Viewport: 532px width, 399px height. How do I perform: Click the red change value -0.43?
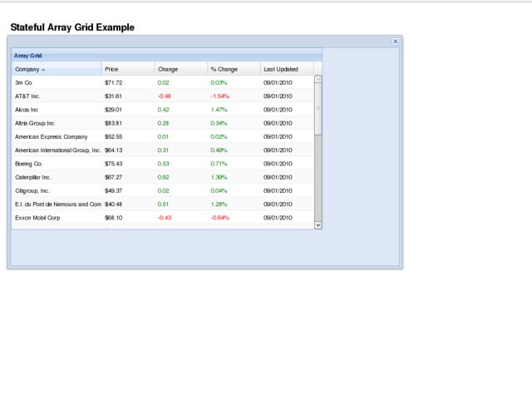pos(165,218)
